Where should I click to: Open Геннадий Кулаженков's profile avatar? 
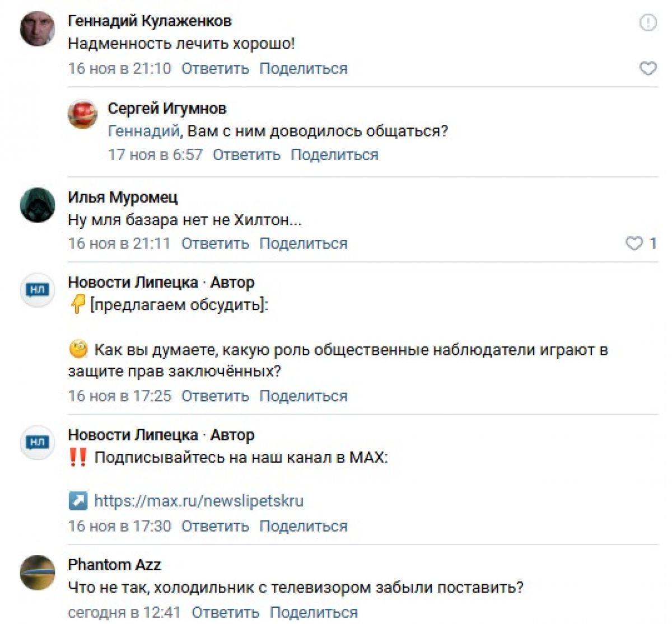[38, 29]
